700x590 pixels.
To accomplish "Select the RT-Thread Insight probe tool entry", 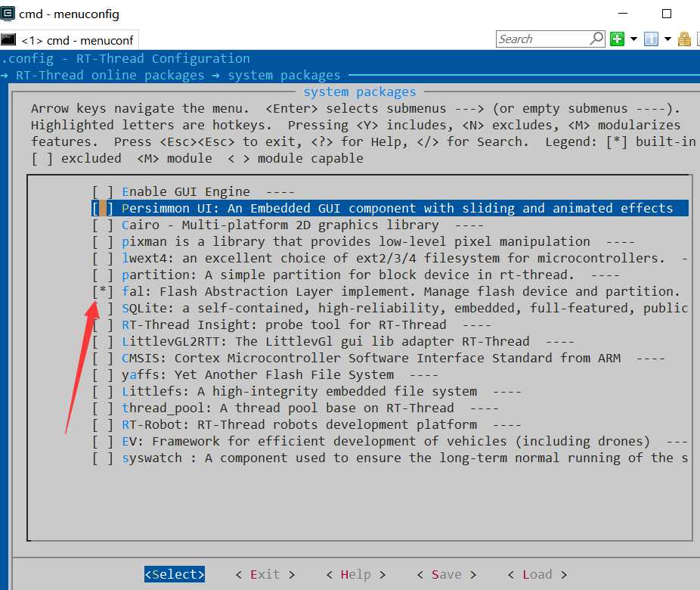I will [284, 325].
